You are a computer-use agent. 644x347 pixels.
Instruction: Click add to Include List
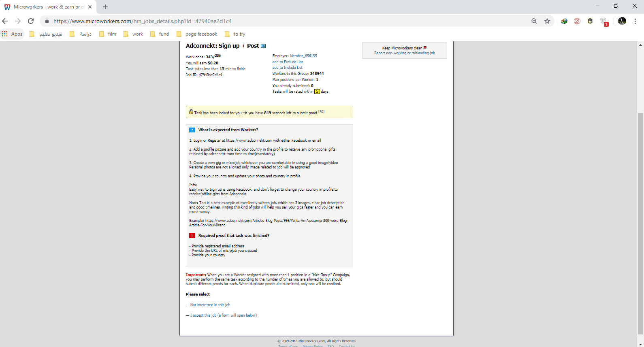pos(288,68)
